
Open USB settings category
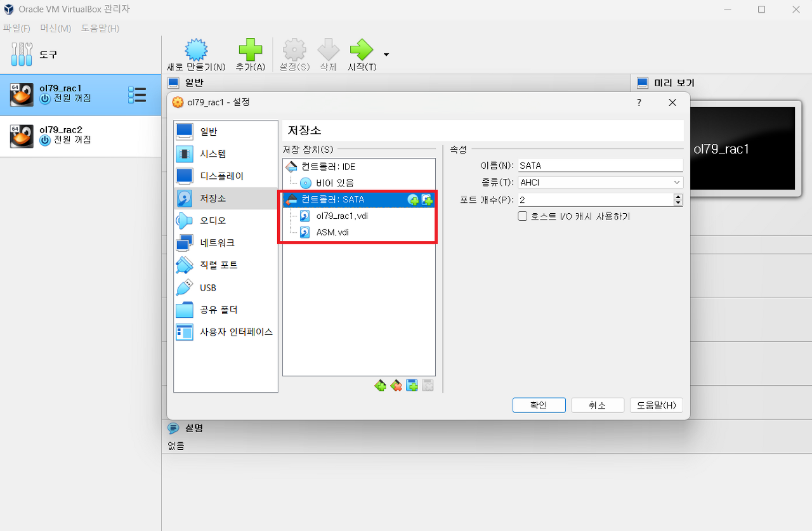226,287
